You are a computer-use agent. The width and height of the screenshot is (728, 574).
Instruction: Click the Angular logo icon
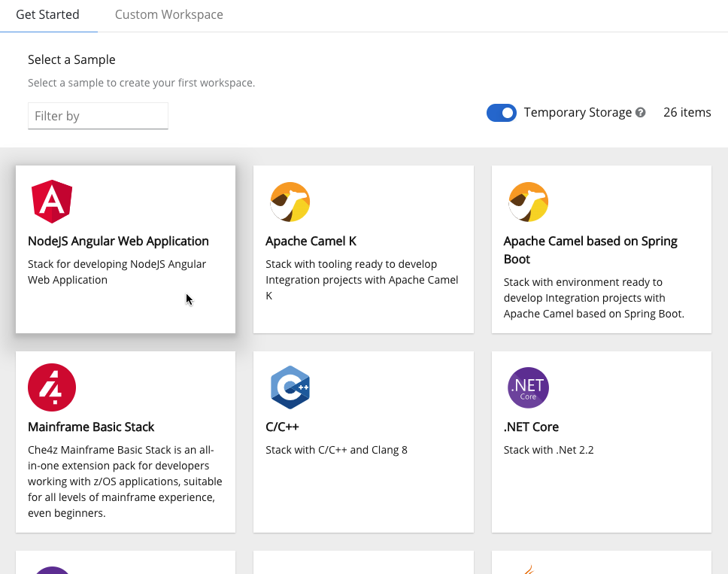point(52,202)
